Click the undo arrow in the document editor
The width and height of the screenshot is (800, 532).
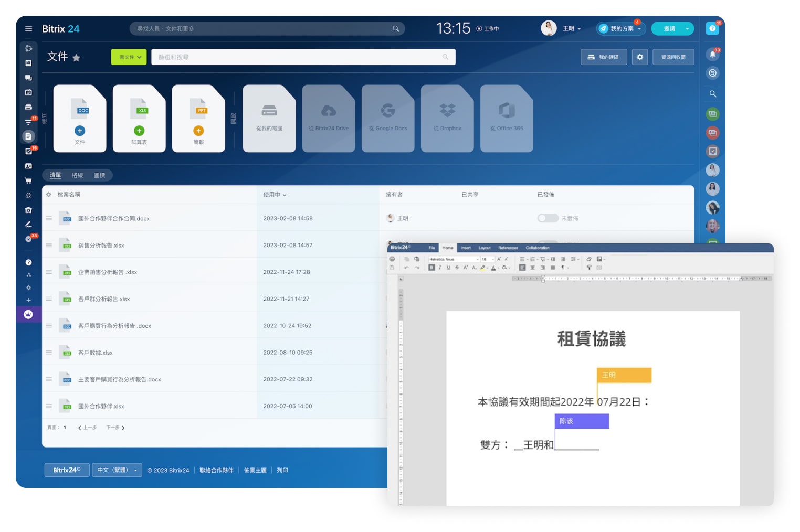pyautogui.click(x=406, y=268)
